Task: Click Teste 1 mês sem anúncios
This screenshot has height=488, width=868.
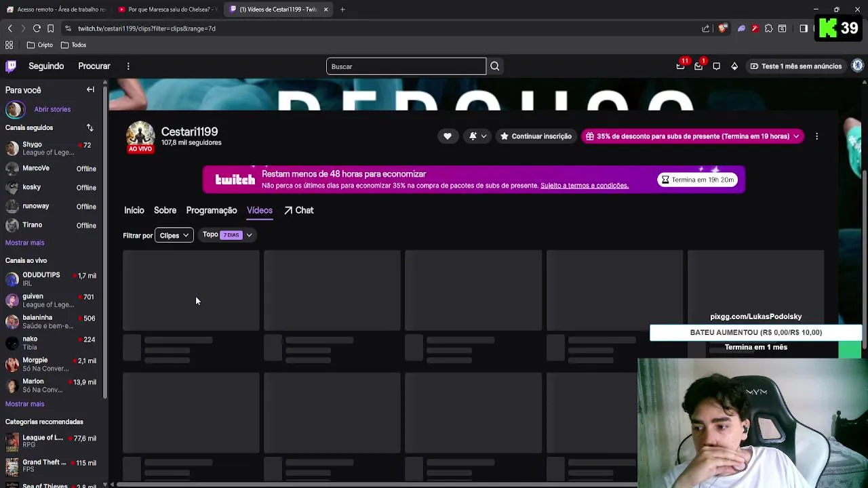Action: pos(796,66)
